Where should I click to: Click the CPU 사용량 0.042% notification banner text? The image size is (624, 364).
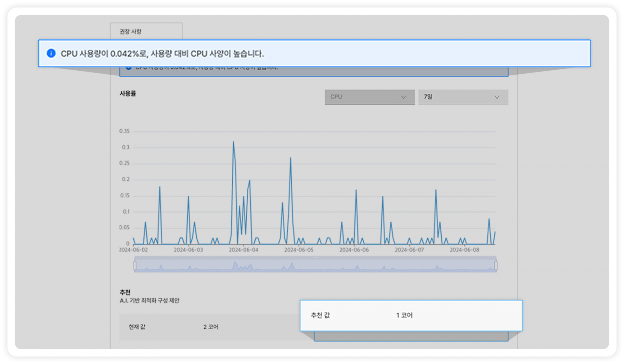coord(162,54)
